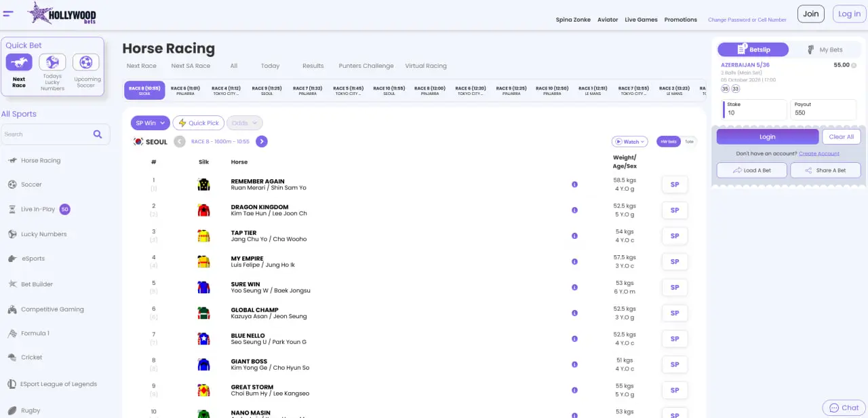The height and width of the screenshot is (418, 868).
Task: Open the SP Win bet type dropdown
Action: (150, 123)
